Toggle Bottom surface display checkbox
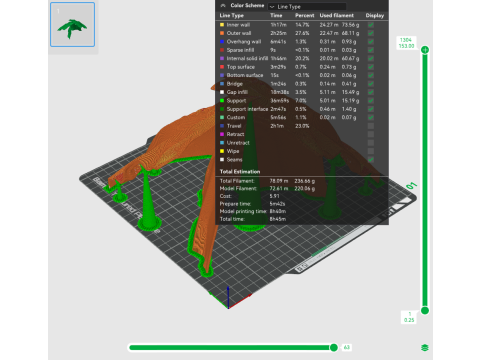 click(x=371, y=75)
